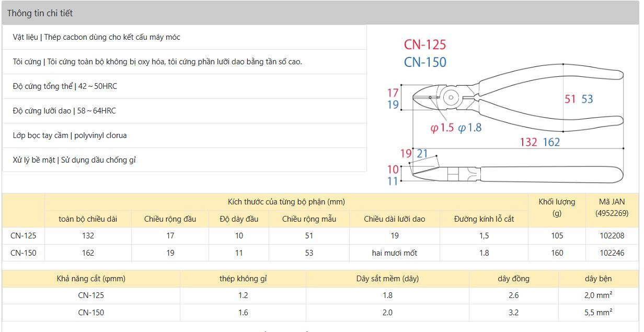Click the "1,5" cut hole diameter cell
Screen dimensions: 644x332
[x=484, y=236]
